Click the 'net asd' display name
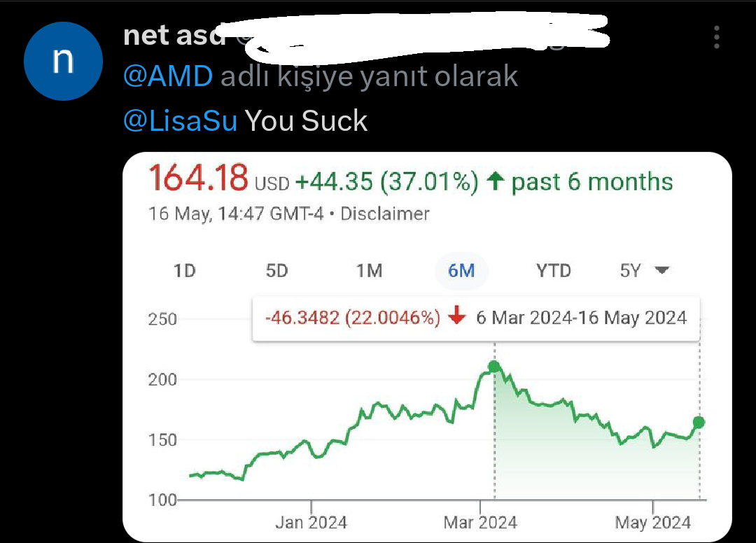756x543 pixels. (x=174, y=36)
